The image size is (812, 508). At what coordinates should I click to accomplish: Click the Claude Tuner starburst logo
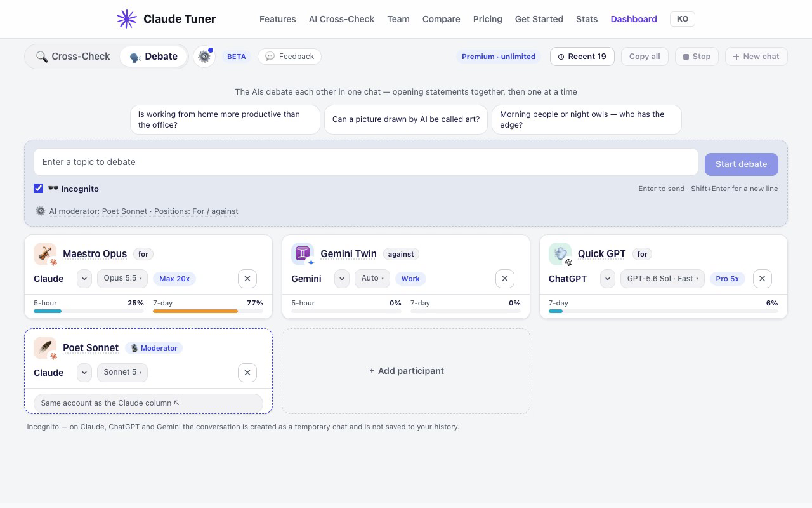coord(127,19)
